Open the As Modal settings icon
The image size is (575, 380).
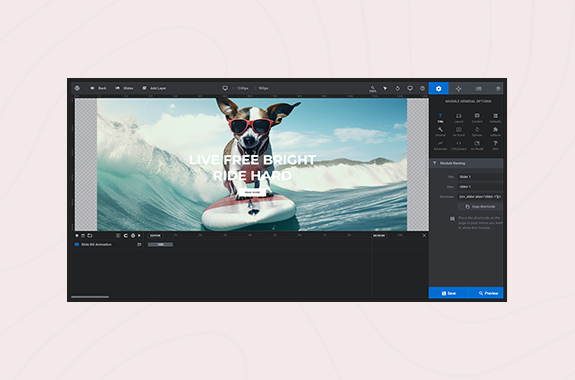coord(477,145)
